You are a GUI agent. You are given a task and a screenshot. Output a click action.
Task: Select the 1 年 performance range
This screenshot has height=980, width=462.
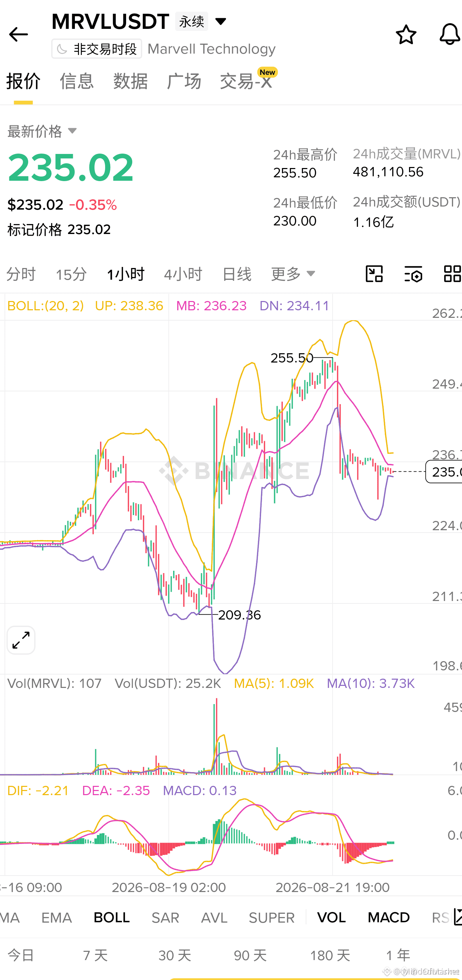point(398,955)
